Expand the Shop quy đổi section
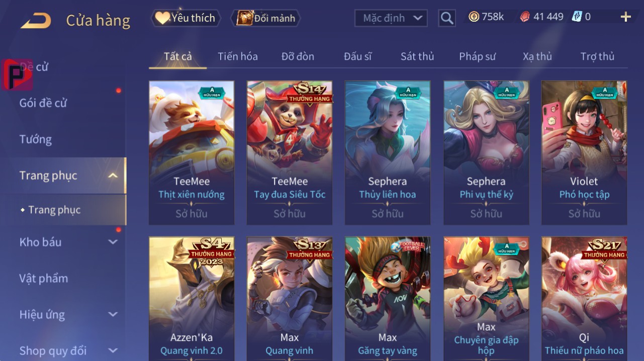This screenshot has height=361, width=644. [x=66, y=350]
